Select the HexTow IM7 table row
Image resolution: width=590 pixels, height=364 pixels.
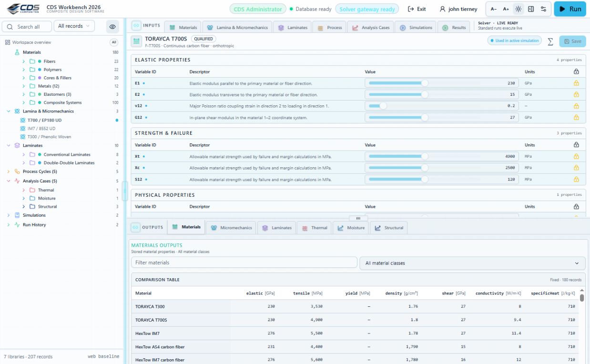pos(355,334)
